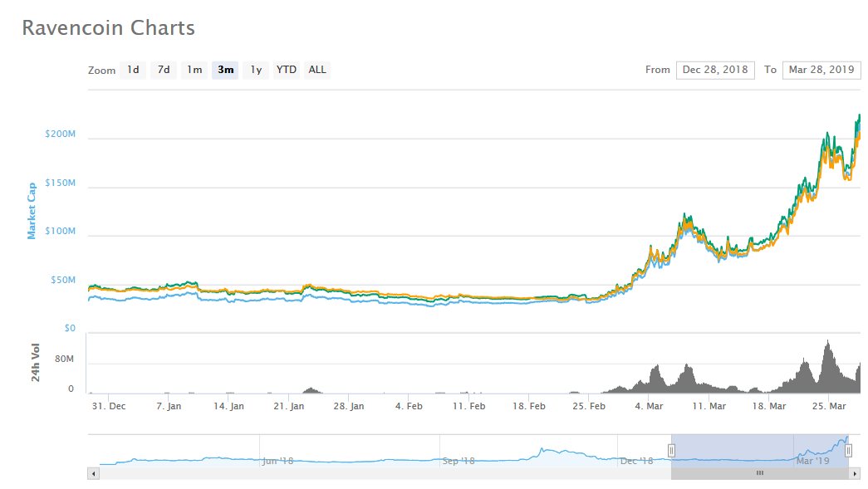Select the 7d zoom range
The height and width of the screenshot is (489, 868).
(x=164, y=70)
